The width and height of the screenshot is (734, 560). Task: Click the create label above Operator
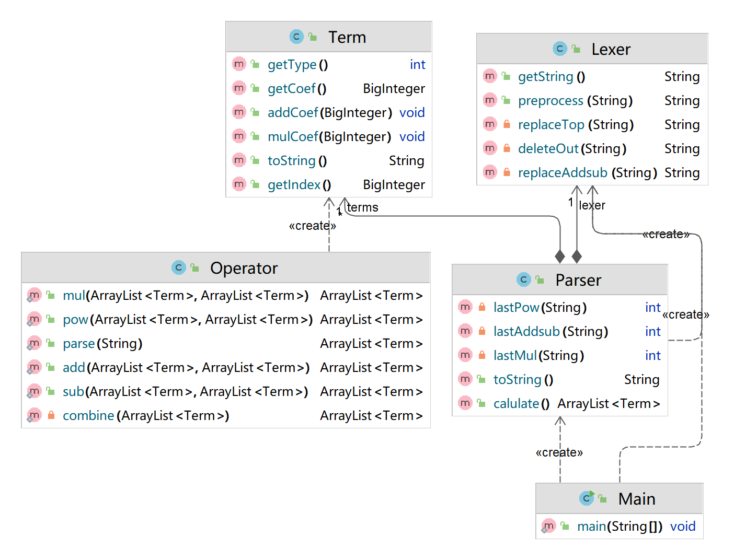313,226
